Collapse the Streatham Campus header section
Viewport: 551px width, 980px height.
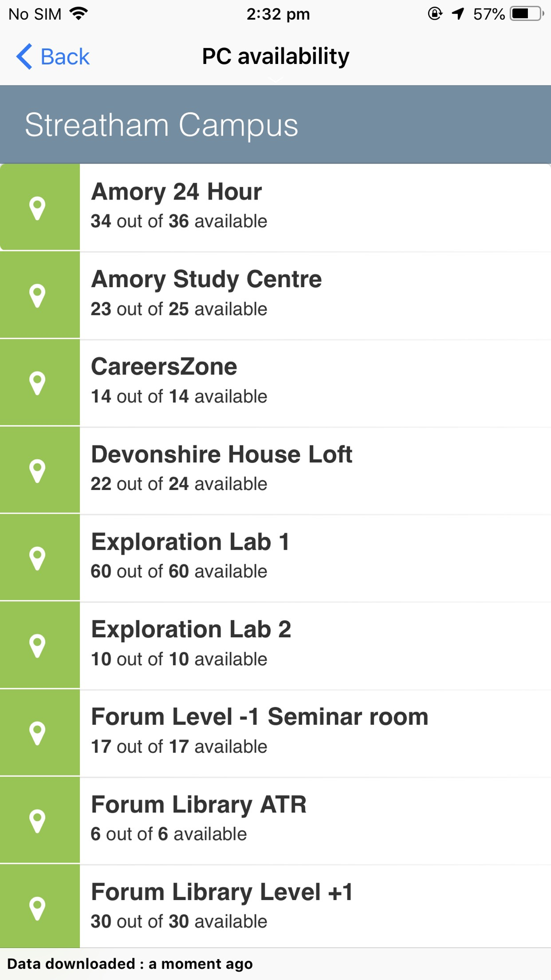tap(275, 125)
